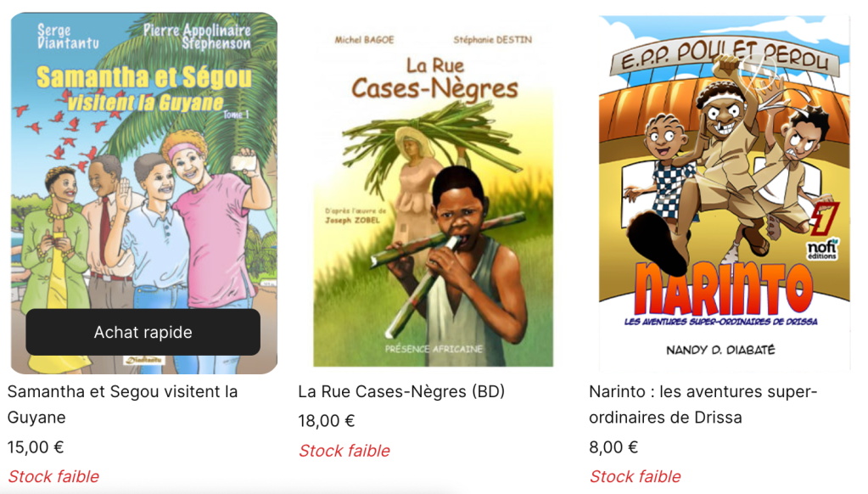The width and height of the screenshot is (868, 494).
Task: Click the red number 1 badge on Narinto
Action: pyautogui.click(x=824, y=219)
